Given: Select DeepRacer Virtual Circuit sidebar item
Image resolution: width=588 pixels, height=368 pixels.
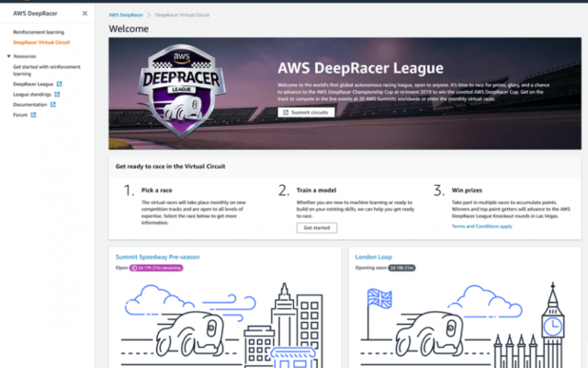Looking at the screenshot, I should point(41,42).
